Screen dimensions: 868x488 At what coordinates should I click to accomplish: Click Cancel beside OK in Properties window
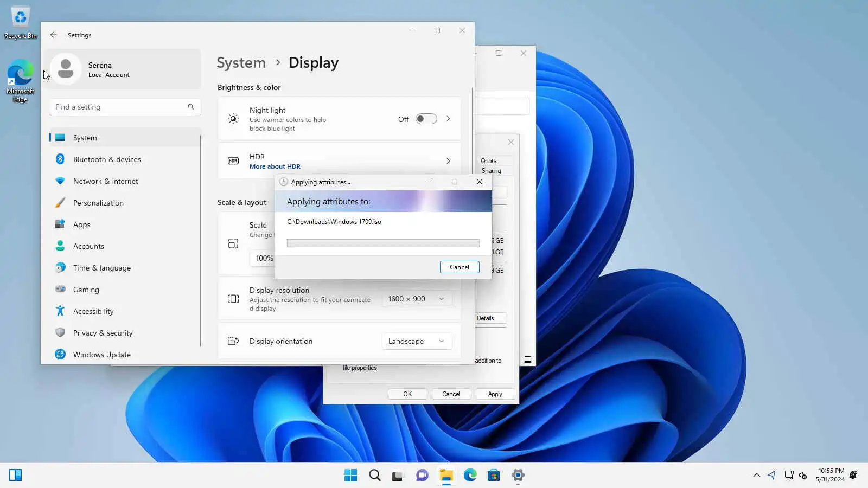point(451,394)
